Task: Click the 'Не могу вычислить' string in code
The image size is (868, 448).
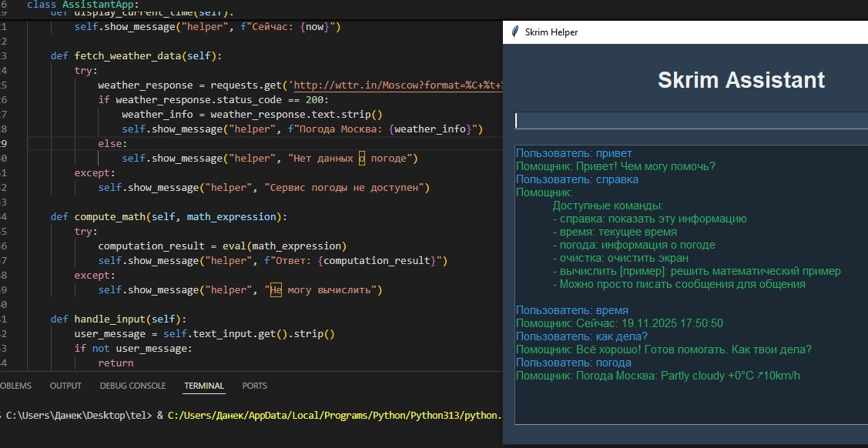Action: 323,290
